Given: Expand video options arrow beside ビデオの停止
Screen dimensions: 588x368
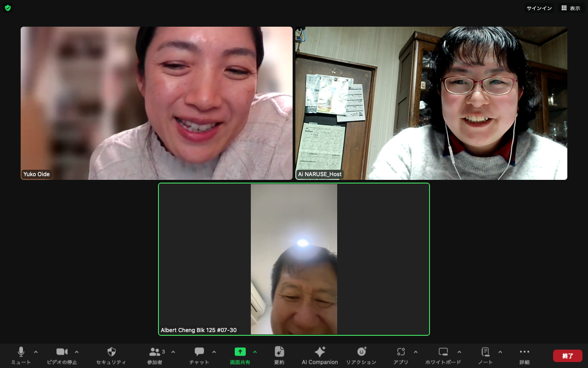Looking at the screenshot, I should pyautogui.click(x=77, y=352).
